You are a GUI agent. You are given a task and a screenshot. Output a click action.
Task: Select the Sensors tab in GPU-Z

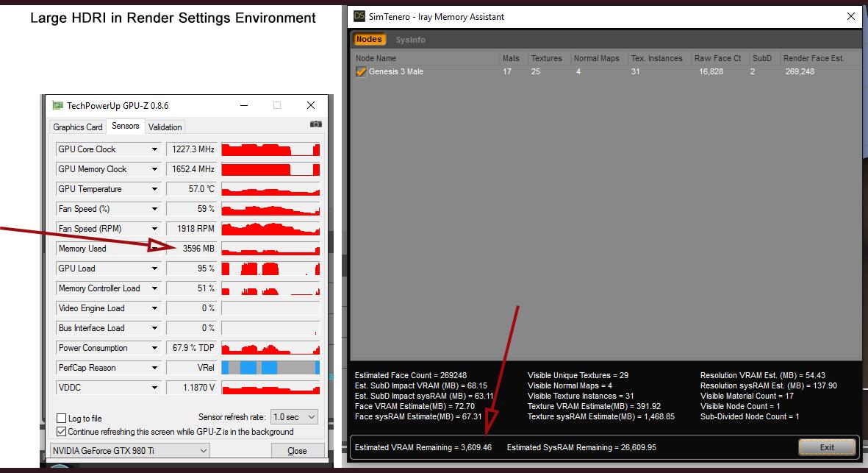coord(126,126)
